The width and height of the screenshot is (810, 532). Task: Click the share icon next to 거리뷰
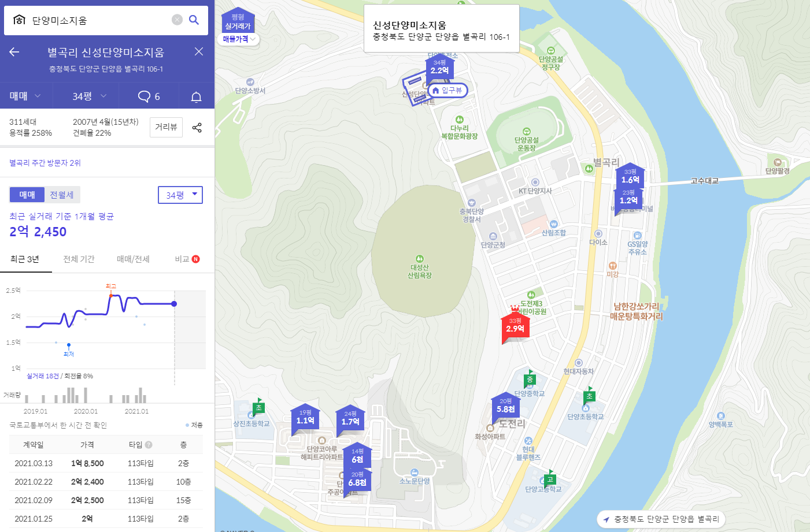click(x=197, y=127)
